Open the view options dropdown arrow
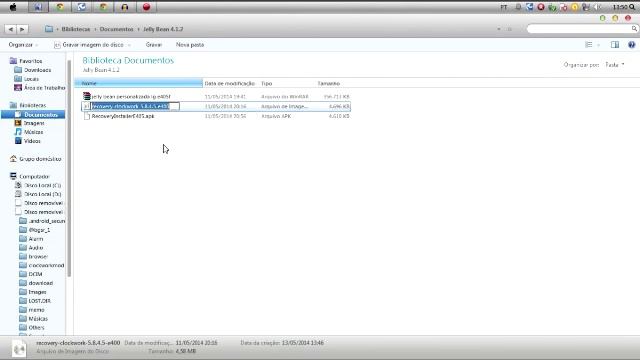Viewport: 640px width, 360px height. (599, 45)
